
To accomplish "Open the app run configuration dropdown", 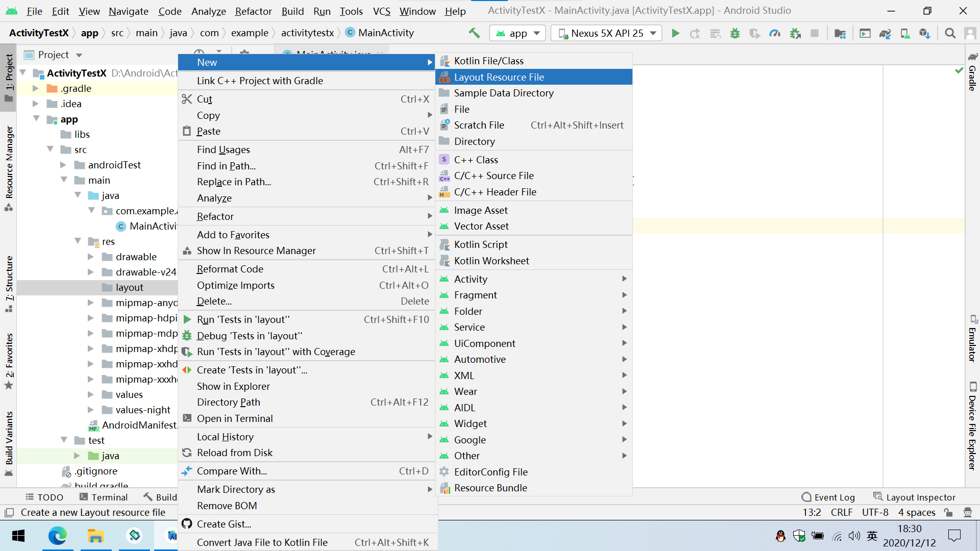I will click(518, 33).
